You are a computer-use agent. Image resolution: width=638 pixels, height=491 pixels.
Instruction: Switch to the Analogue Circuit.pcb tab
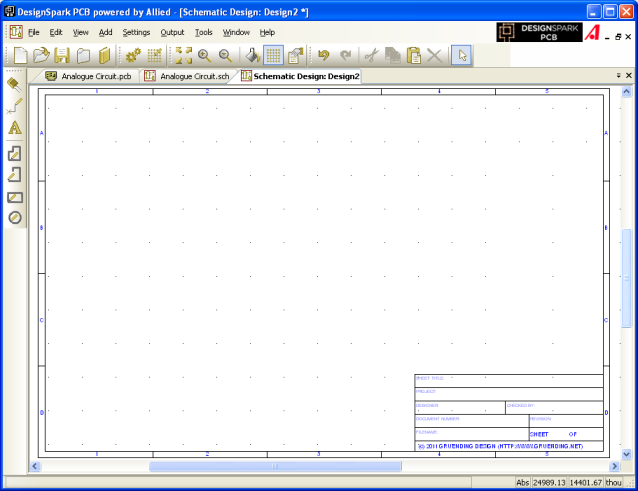(88, 76)
